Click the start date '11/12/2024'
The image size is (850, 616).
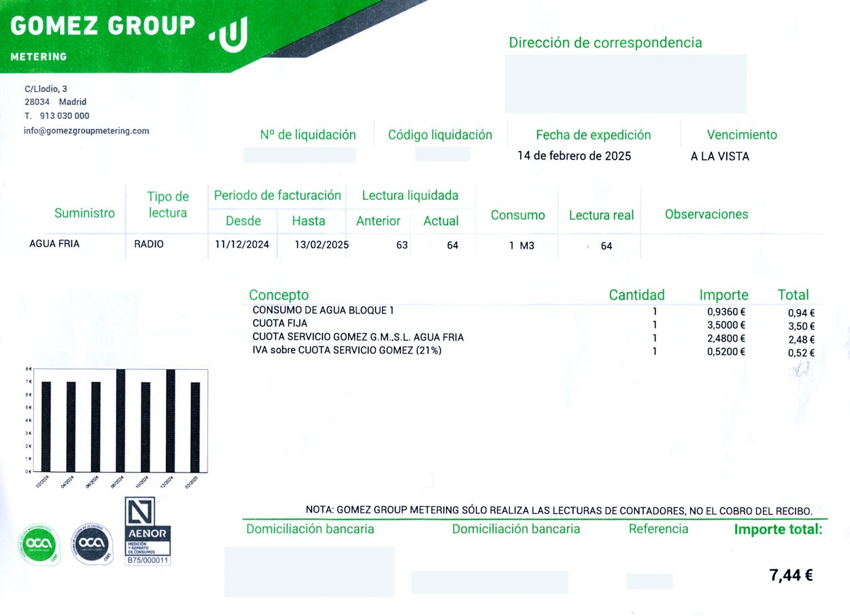(x=241, y=244)
